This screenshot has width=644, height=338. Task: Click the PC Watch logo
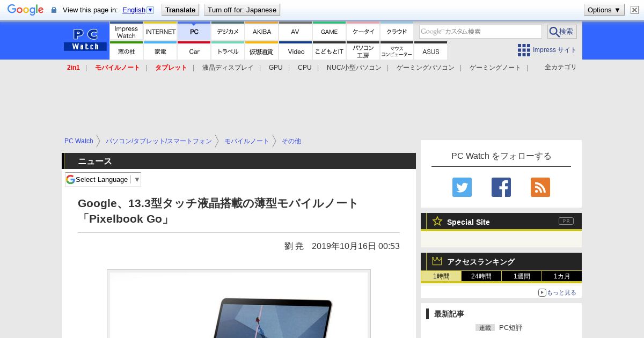tap(85, 40)
